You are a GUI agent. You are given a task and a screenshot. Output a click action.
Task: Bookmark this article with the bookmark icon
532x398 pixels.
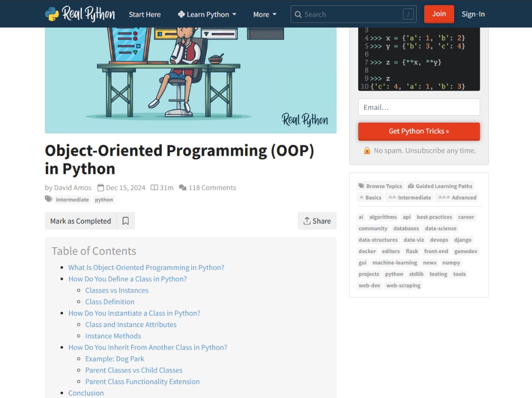point(125,221)
